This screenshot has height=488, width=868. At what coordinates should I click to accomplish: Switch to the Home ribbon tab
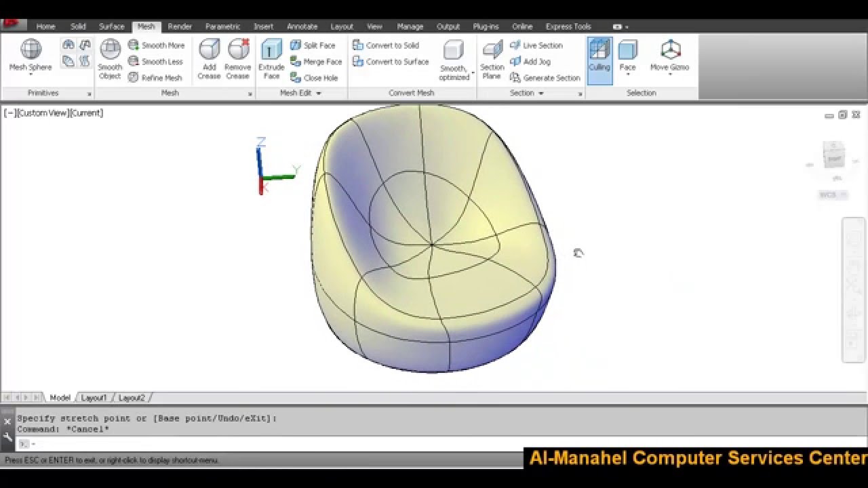point(45,26)
